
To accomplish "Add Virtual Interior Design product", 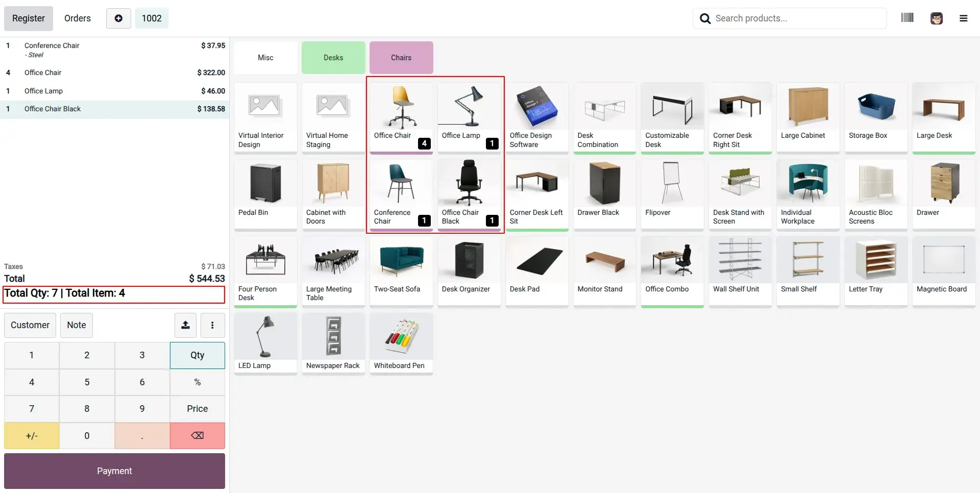I will pyautogui.click(x=265, y=118).
